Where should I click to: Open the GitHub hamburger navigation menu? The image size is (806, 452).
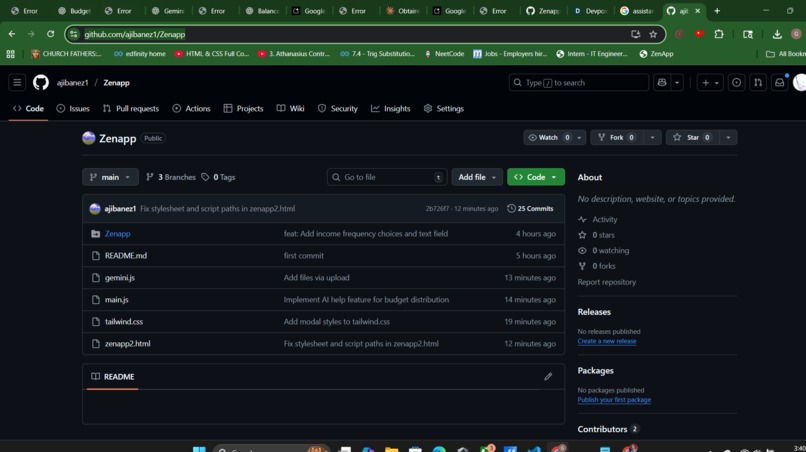[17, 82]
